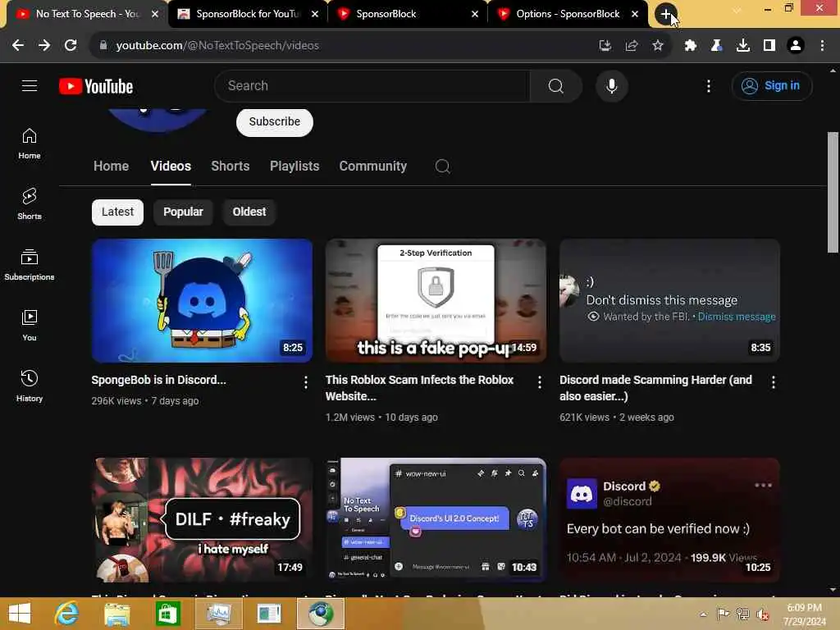Open Chrome three-dot menu
This screenshot has height=630, width=840.
pos(822,46)
